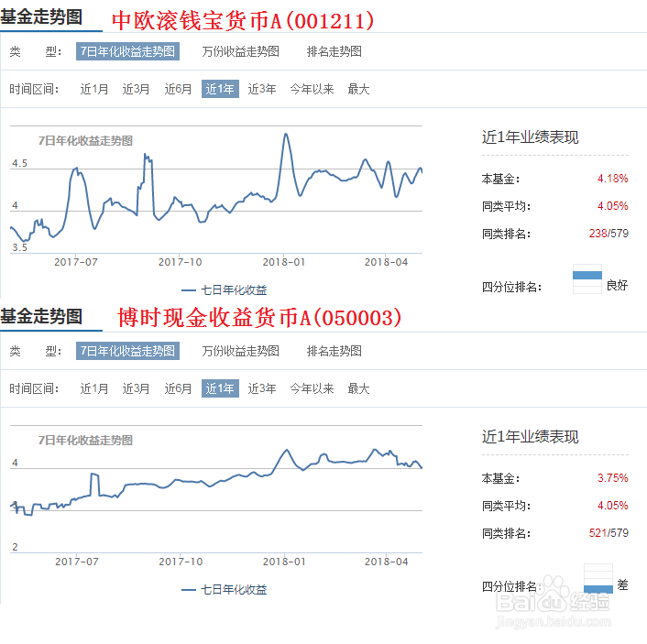The width and height of the screenshot is (647, 644).
Task: Open 万份收益走势图 tab in 中欧滚钱宝货币A panel
Action: [240, 51]
